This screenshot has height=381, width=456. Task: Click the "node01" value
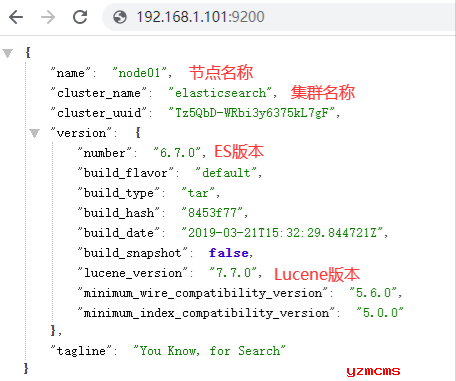coord(140,73)
